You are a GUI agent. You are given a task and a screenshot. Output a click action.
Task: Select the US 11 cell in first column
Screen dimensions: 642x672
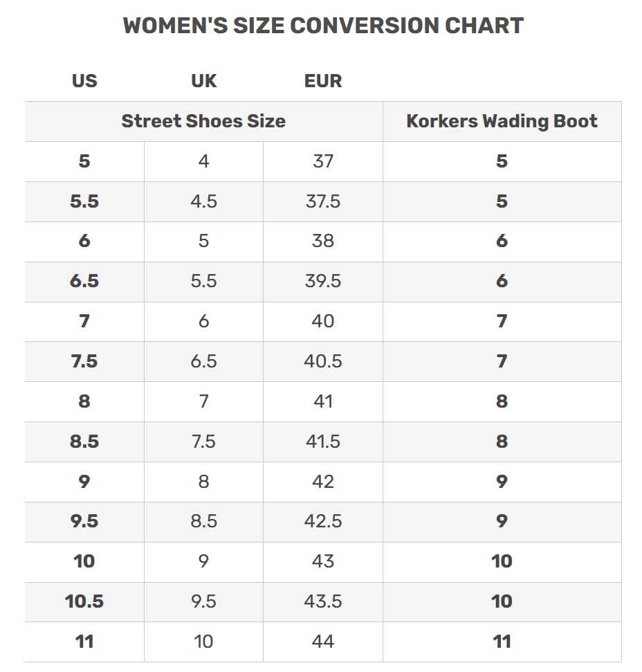pyautogui.click(x=84, y=642)
